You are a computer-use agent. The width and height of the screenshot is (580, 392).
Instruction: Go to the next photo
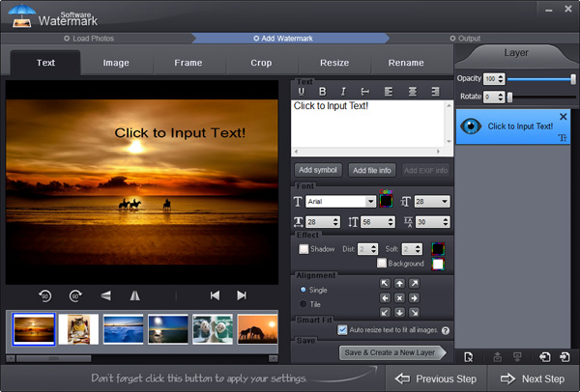click(242, 295)
